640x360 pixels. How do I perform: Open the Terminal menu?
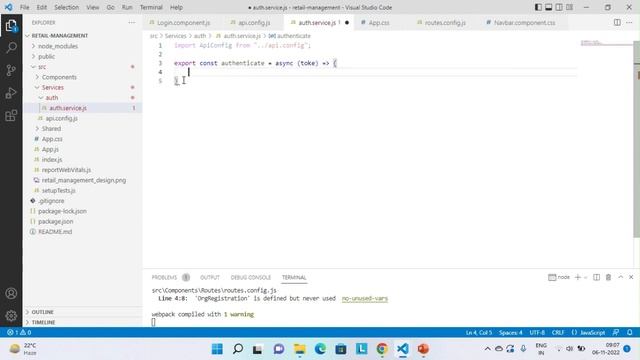151,7
